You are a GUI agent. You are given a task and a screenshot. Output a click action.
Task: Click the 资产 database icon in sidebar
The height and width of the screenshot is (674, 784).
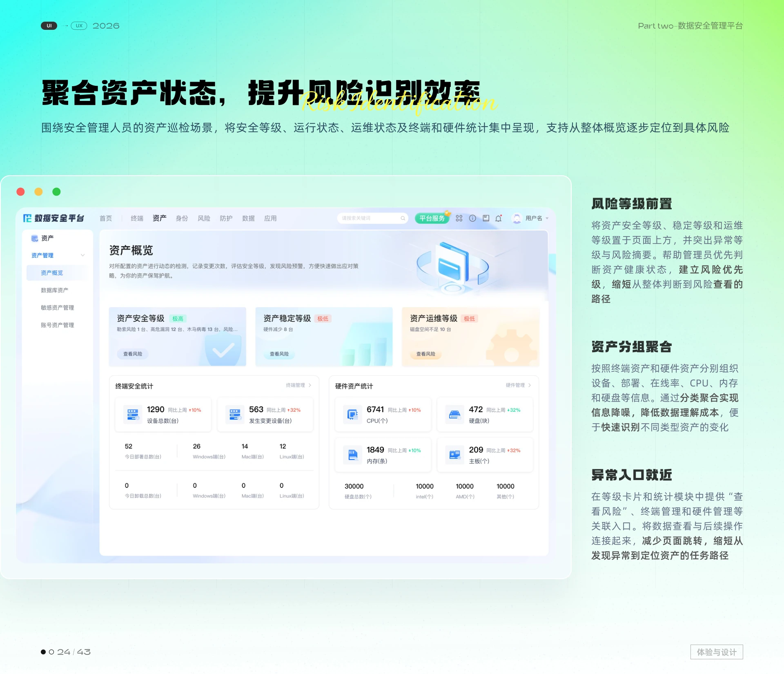(35, 238)
